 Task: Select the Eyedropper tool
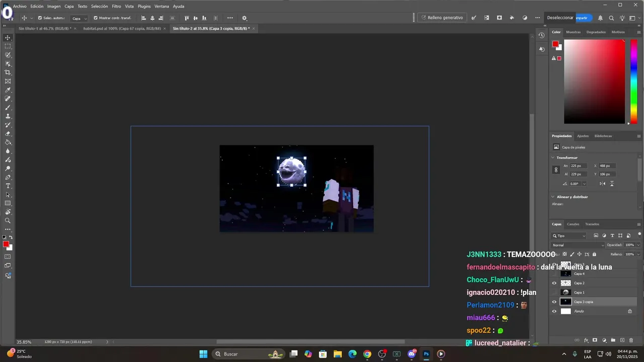click(8, 90)
